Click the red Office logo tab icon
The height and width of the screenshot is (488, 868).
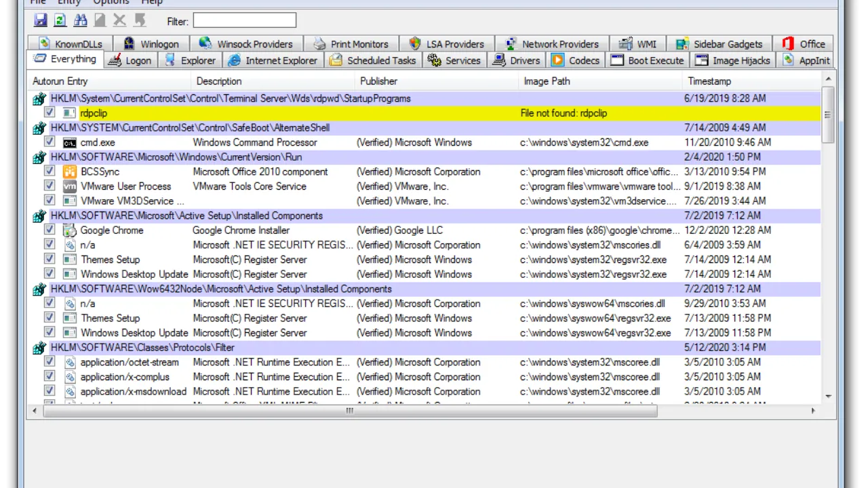788,44
